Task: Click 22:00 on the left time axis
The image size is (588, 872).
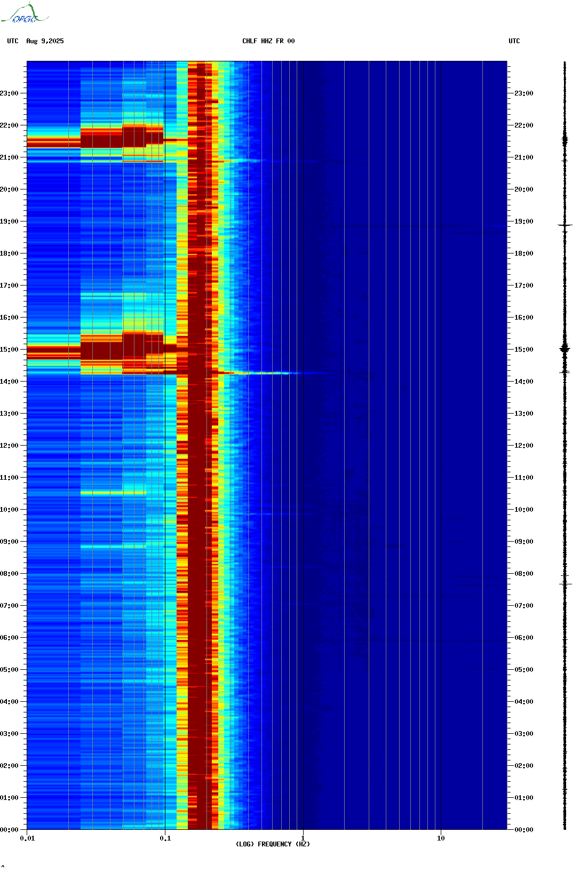Action: (x=9, y=125)
